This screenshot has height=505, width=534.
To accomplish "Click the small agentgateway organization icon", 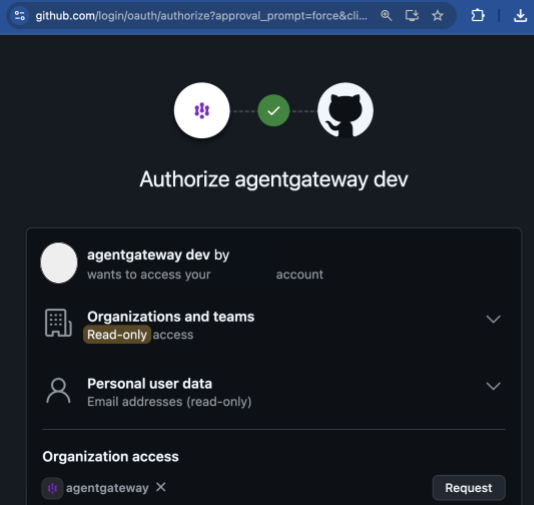I will click(52, 488).
